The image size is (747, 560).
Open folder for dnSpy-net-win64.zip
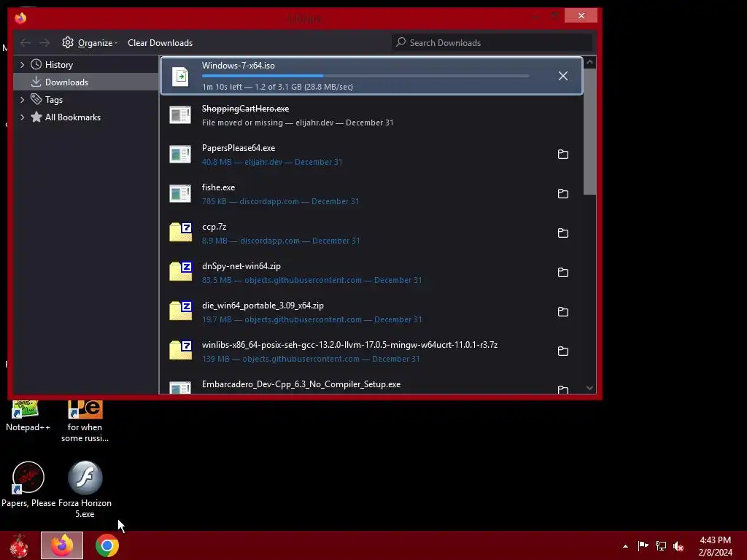tap(562, 273)
